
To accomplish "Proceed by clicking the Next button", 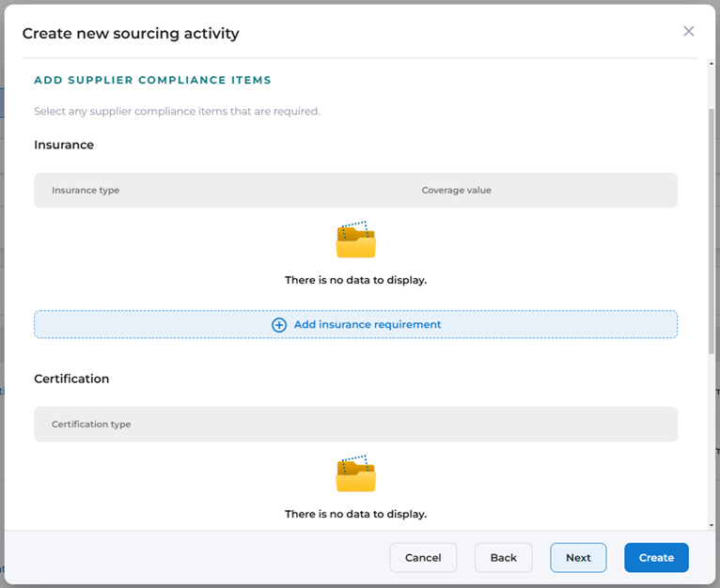I will pyautogui.click(x=578, y=558).
